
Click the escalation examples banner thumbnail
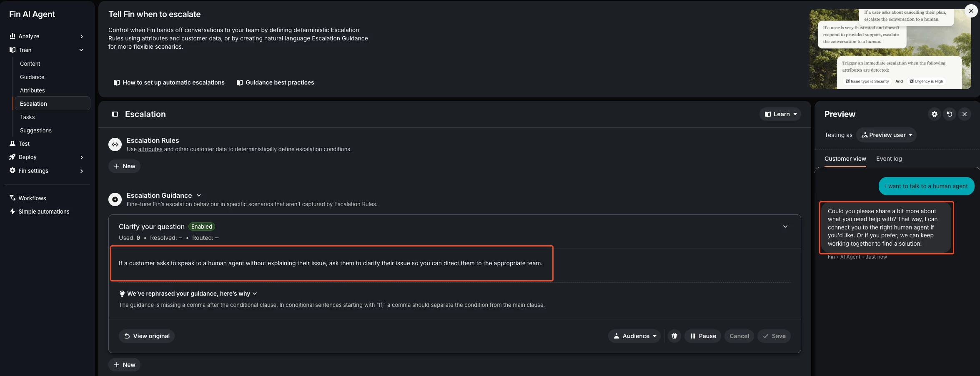890,49
